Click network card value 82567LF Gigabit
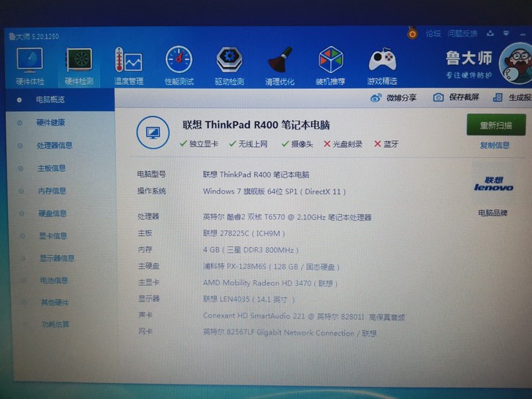This screenshot has width=532, height=399. click(289, 332)
